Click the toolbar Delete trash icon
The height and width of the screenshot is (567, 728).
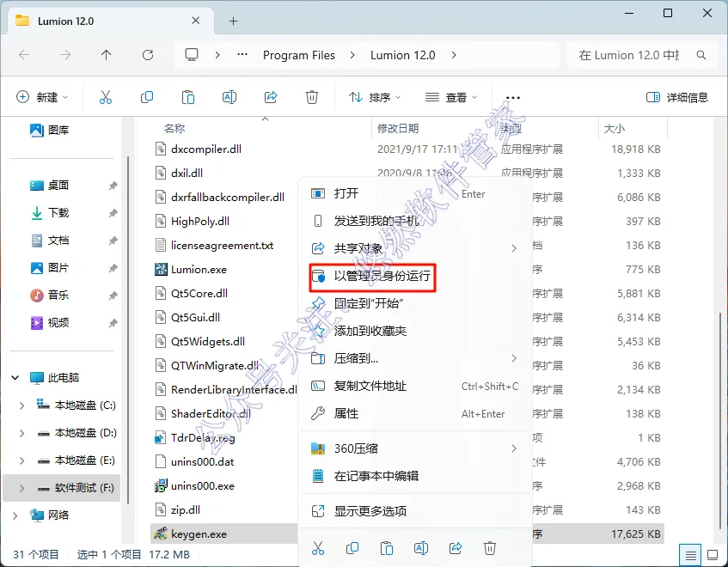pyautogui.click(x=311, y=97)
